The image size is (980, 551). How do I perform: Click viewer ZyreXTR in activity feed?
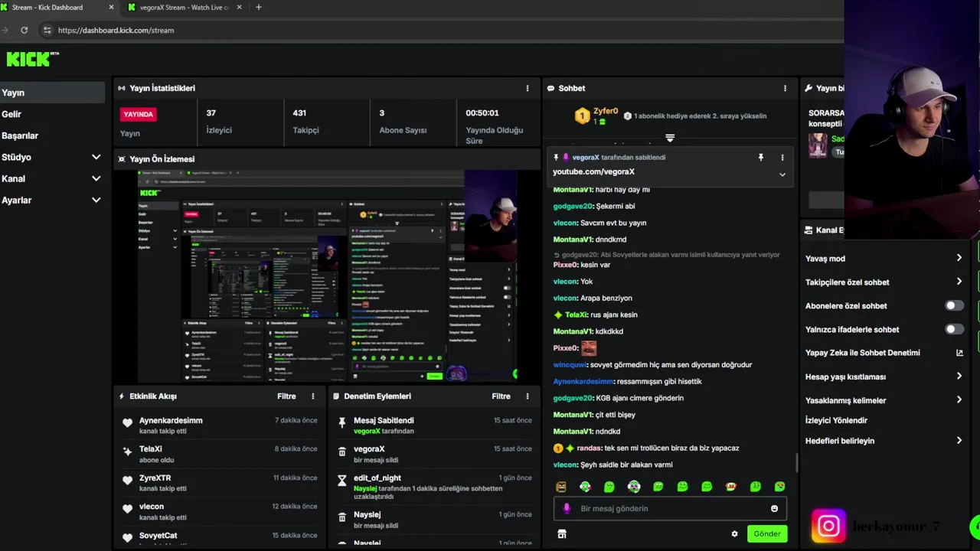click(x=155, y=478)
